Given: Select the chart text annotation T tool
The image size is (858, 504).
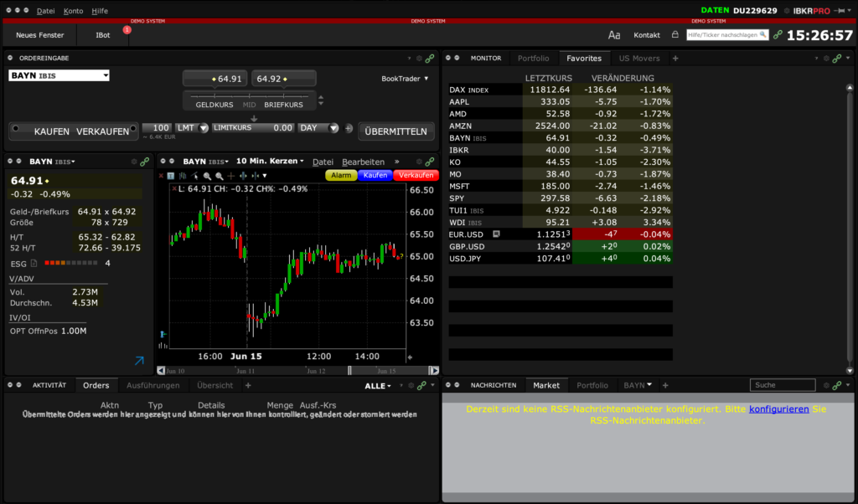Looking at the screenshot, I should (171, 176).
